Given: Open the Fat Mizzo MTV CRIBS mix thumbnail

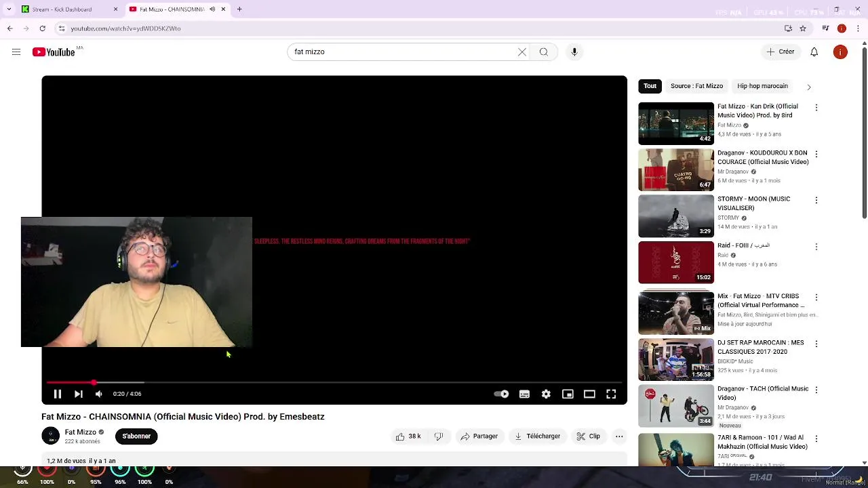Looking at the screenshot, I should tap(676, 313).
